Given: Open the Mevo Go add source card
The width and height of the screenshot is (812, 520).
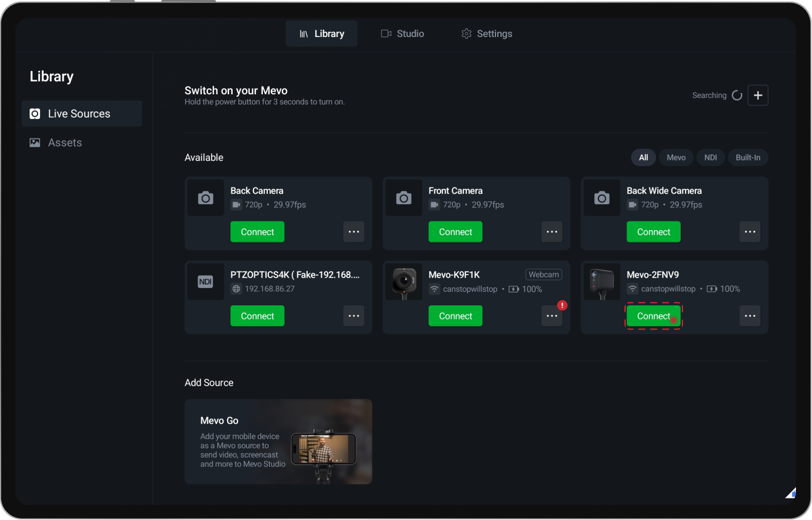Looking at the screenshot, I should pyautogui.click(x=278, y=442).
